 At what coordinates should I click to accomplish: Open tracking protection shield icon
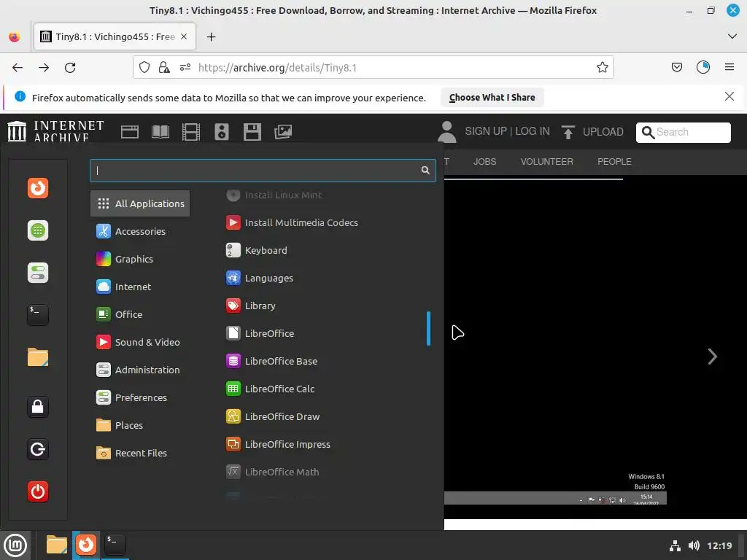pyautogui.click(x=144, y=68)
